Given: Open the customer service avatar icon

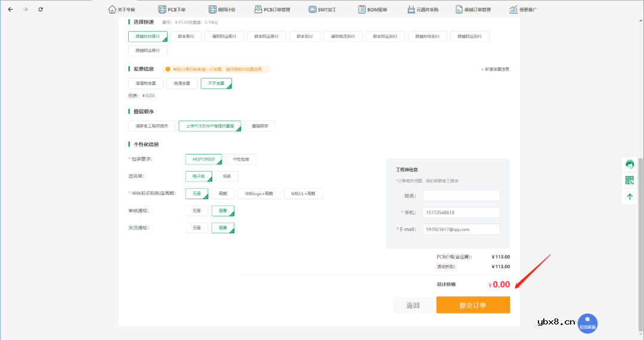Looking at the screenshot, I should click(630, 165).
